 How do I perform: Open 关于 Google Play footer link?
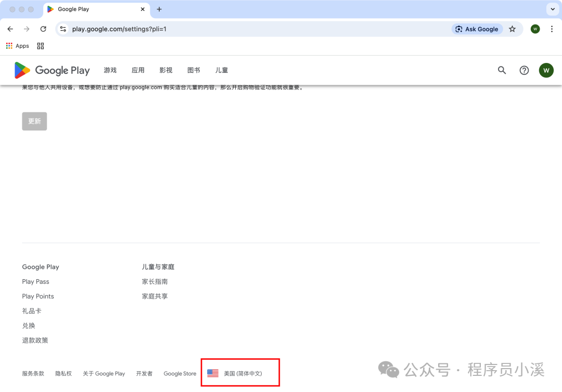coord(104,373)
